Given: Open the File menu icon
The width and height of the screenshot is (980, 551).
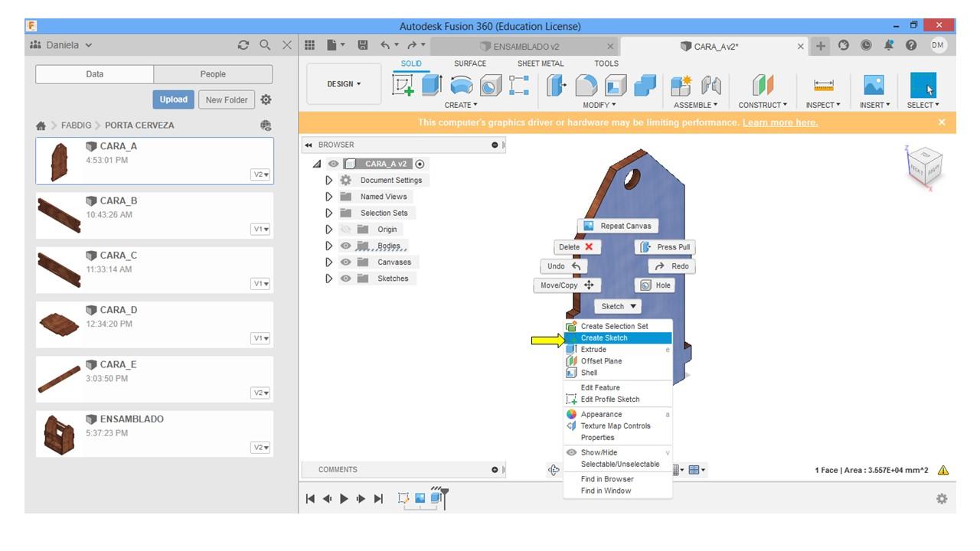Looking at the screenshot, I should point(335,46).
